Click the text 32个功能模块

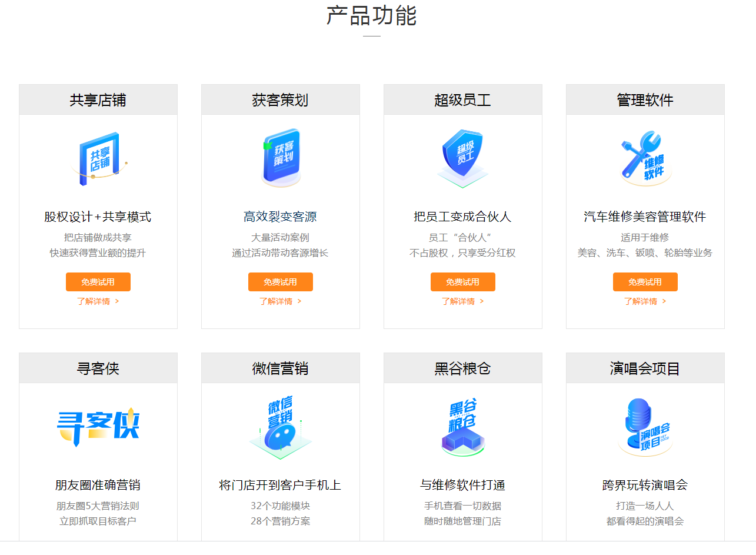[281, 506]
